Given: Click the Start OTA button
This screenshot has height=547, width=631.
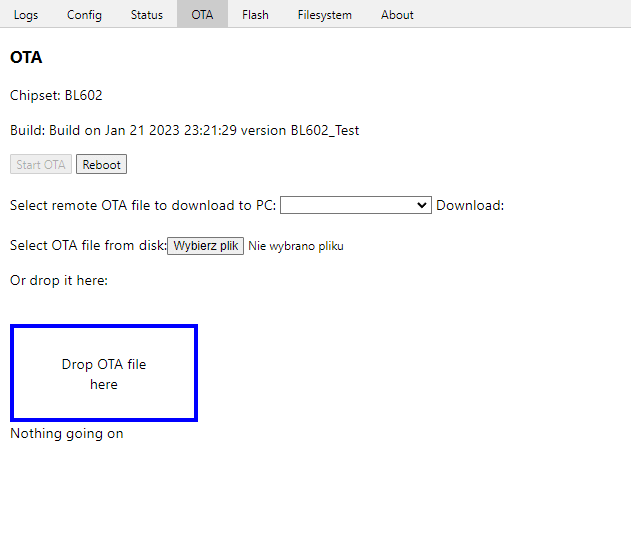Looking at the screenshot, I should click(x=41, y=164).
